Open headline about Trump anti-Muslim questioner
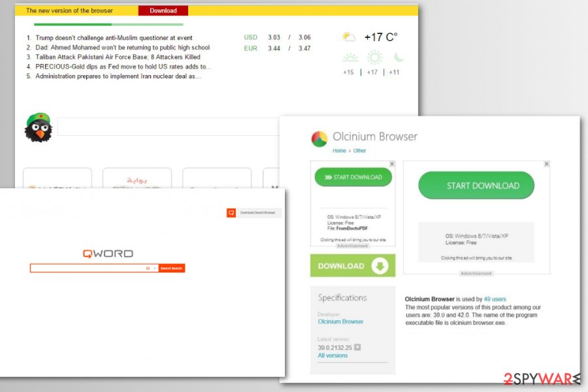Viewport: 588px width, 392px height. pyautogui.click(x=114, y=38)
